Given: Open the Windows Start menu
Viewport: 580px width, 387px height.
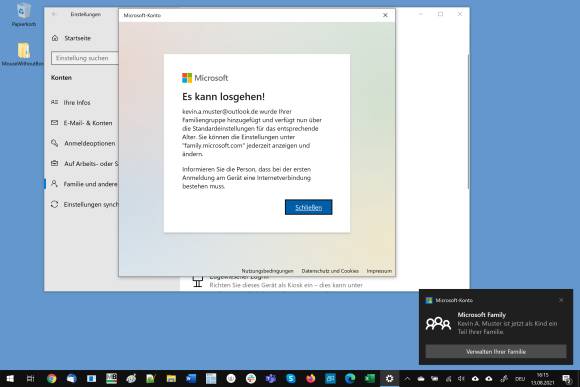Looking at the screenshot, I should click(10, 378).
